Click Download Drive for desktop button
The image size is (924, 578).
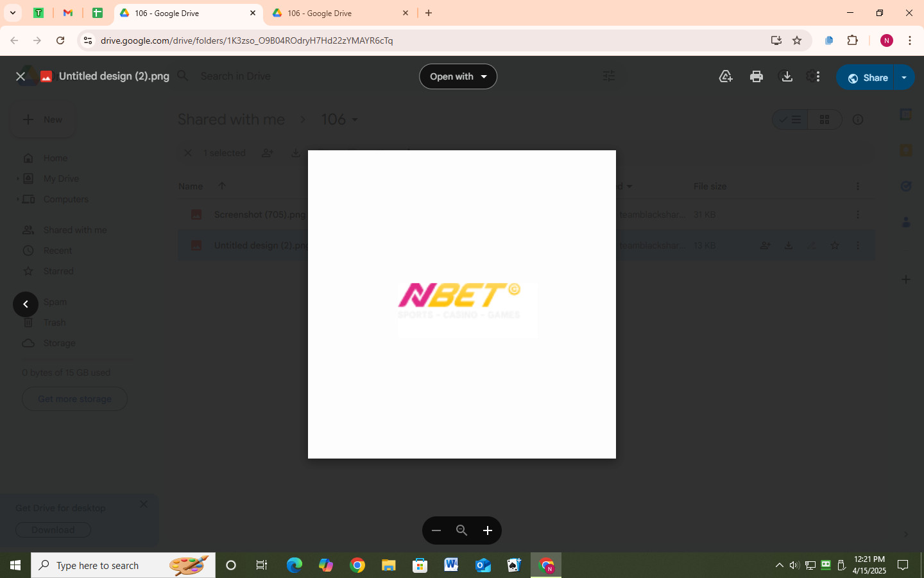click(53, 530)
